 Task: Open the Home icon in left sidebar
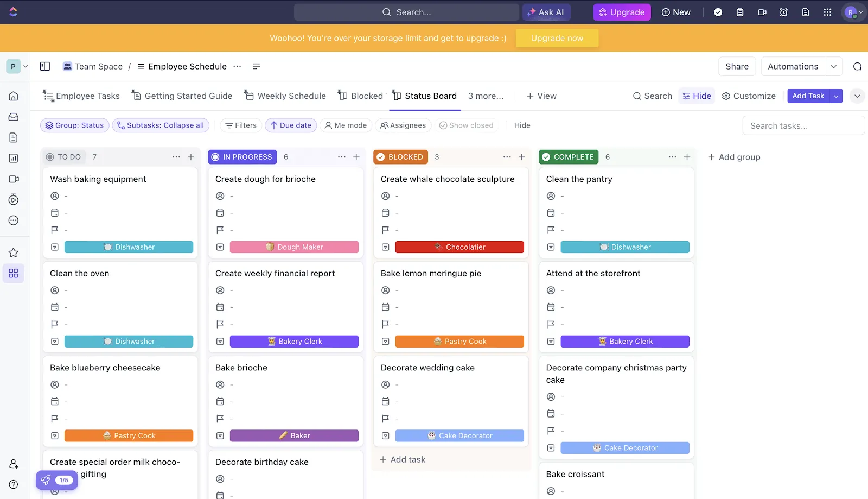[14, 96]
